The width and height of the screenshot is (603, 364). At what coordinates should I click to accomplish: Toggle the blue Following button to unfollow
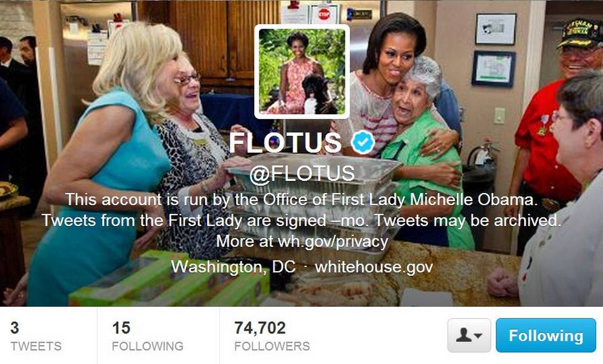pyautogui.click(x=546, y=335)
